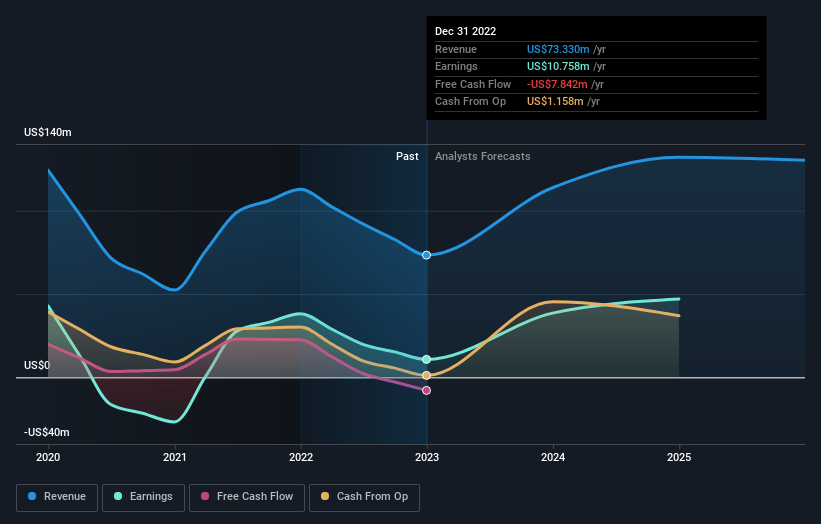The width and height of the screenshot is (821, 524).
Task: Click the 2025 x-axis label
Action: point(679,458)
